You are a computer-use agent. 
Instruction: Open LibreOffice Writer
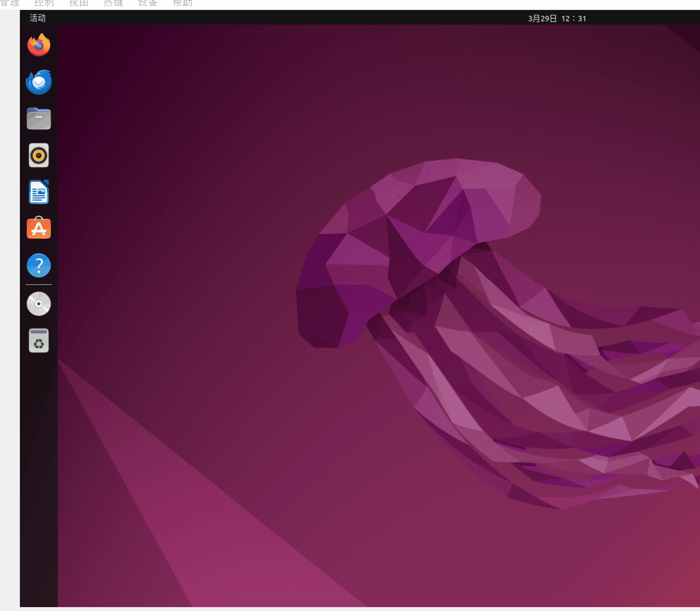pyautogui.click(x=39, y=192)
